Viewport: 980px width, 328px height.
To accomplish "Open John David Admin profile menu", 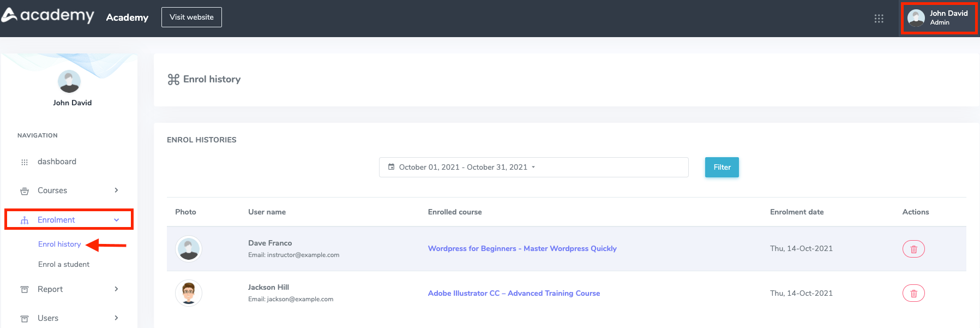I will point(939,18).
